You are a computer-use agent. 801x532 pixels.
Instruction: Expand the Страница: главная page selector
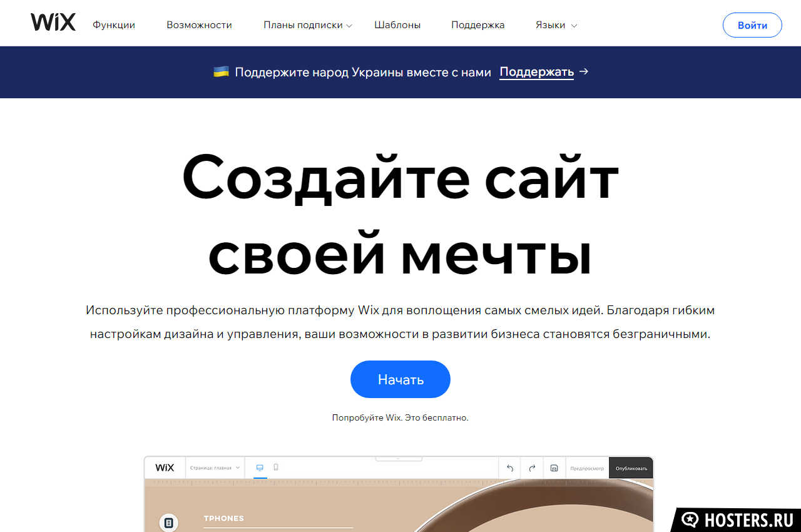pyautogui.click(x=215, y=468)
